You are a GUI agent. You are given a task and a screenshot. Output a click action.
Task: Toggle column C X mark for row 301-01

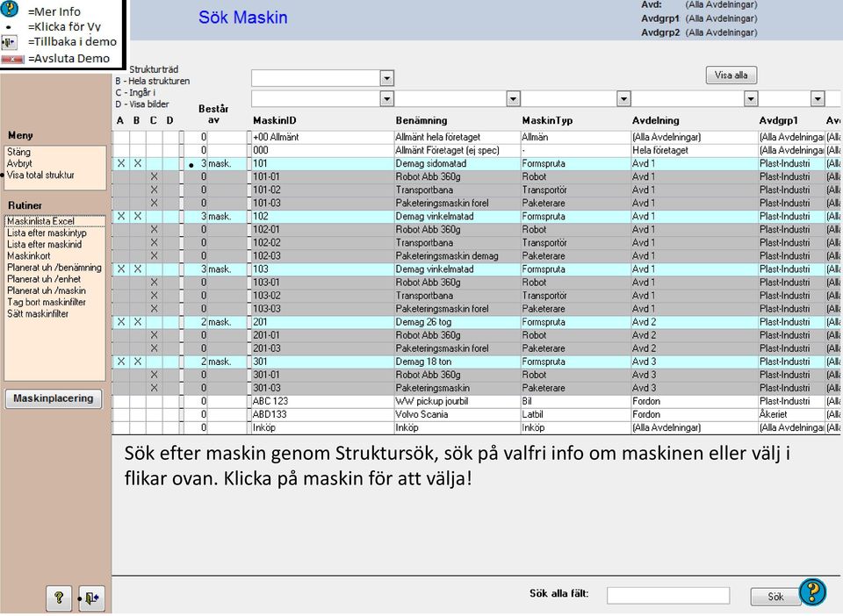click(x=155, y=375)
